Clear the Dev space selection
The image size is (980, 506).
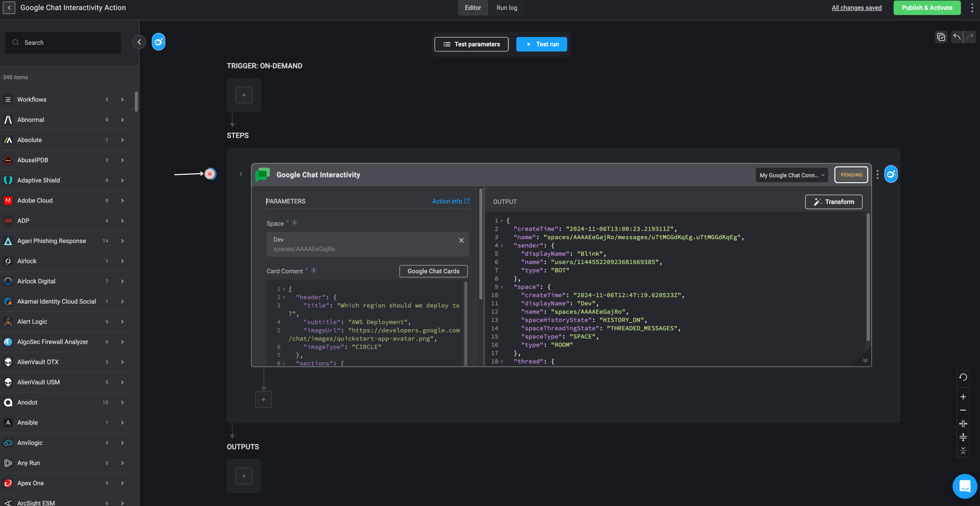click(461, 240)
